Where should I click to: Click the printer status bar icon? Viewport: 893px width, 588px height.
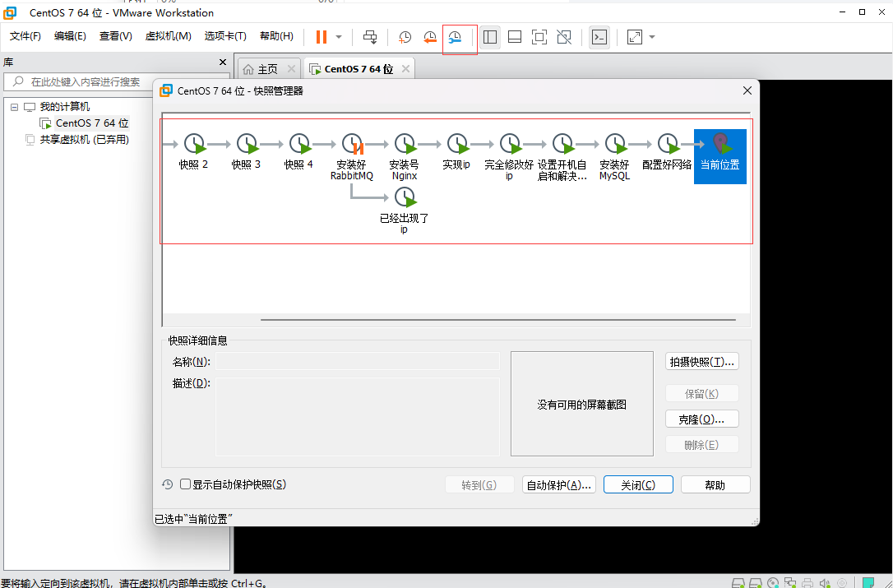(x=807, y=583)
